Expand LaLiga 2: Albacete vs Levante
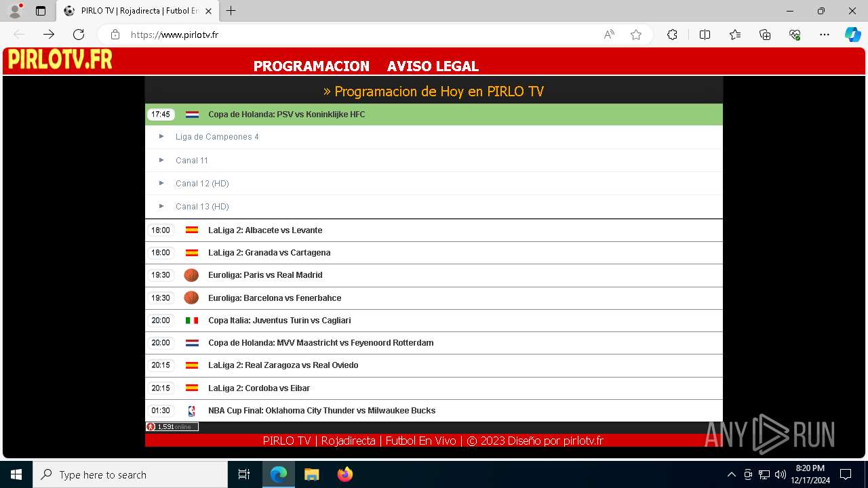 pyautogui.click(x=434, y=230)
